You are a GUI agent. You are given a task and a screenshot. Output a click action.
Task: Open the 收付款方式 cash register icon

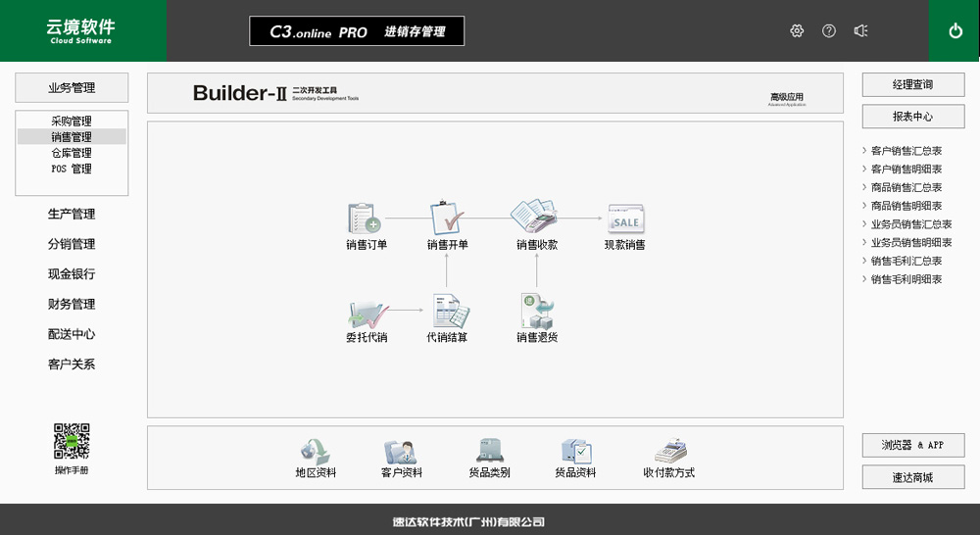tap(669, 452)
